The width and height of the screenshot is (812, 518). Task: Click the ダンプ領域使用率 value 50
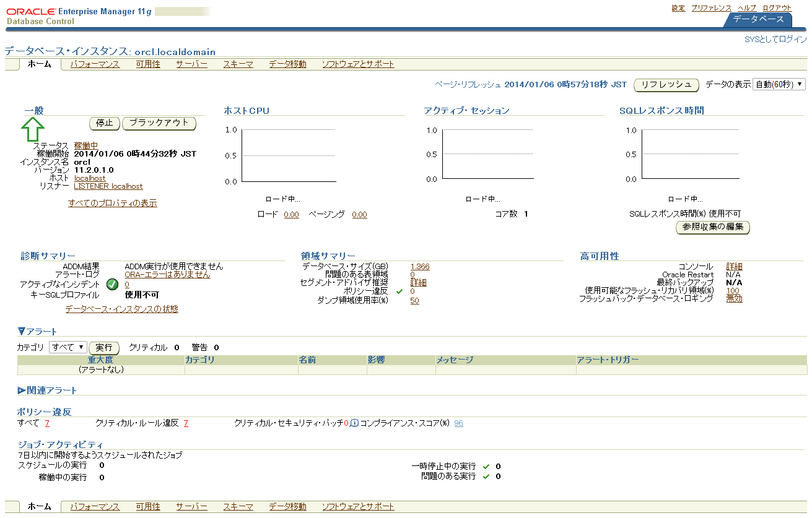point(414,301)
